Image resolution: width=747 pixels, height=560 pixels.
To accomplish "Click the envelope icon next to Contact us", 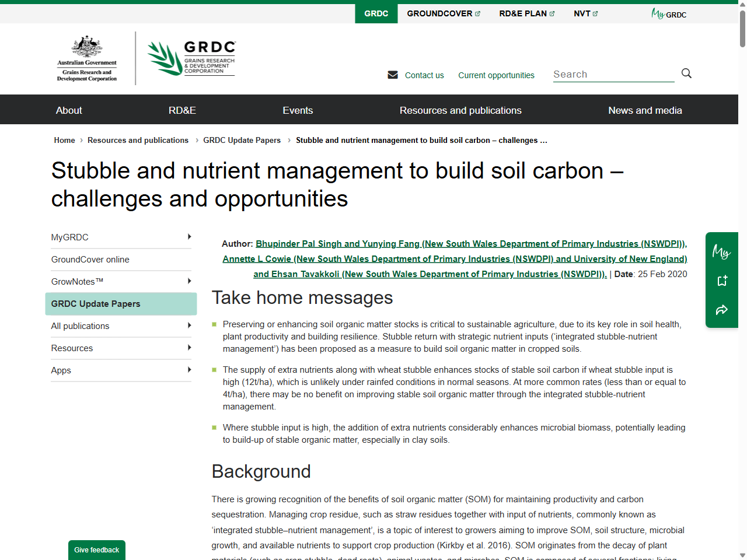I will [x=392, y=75].
